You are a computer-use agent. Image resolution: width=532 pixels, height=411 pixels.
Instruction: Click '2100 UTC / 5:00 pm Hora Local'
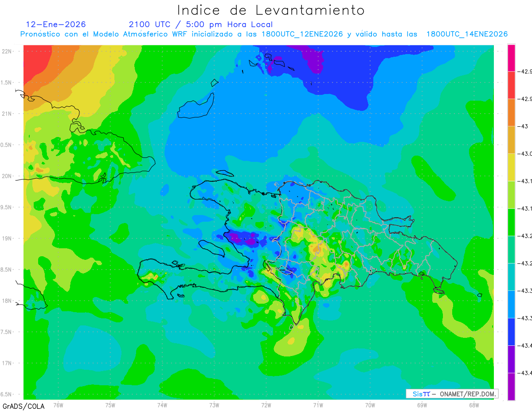201,24
